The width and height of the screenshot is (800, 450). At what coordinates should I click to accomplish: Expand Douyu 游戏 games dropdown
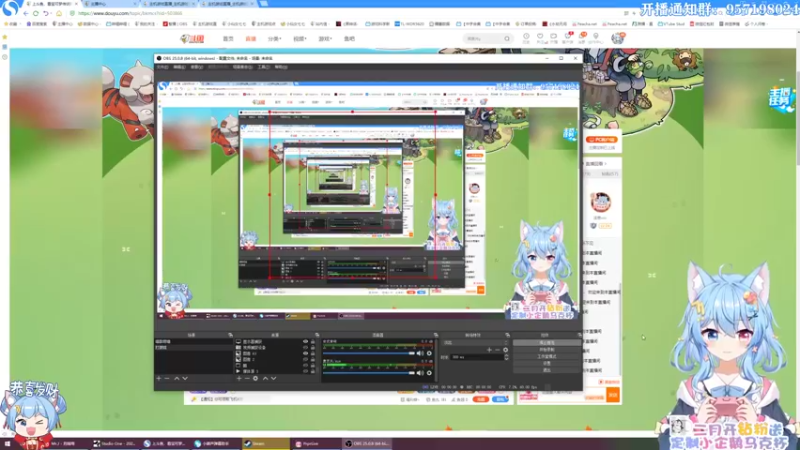325,39
